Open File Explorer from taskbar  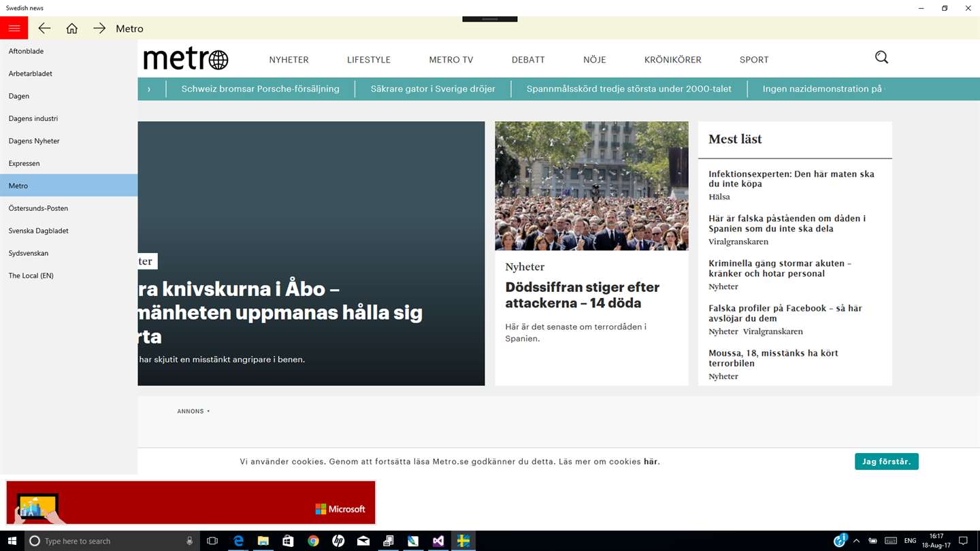(263, 541)
